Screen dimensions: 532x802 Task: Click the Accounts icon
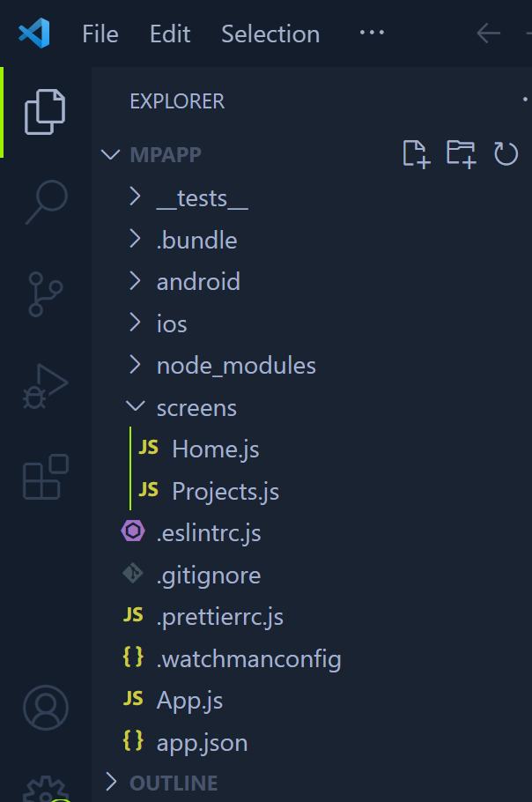pos(45,709)
